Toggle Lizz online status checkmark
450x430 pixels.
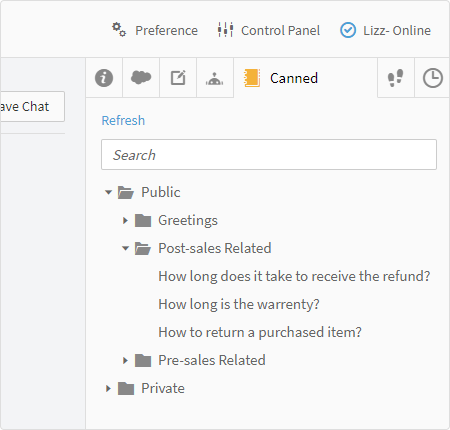348,30
